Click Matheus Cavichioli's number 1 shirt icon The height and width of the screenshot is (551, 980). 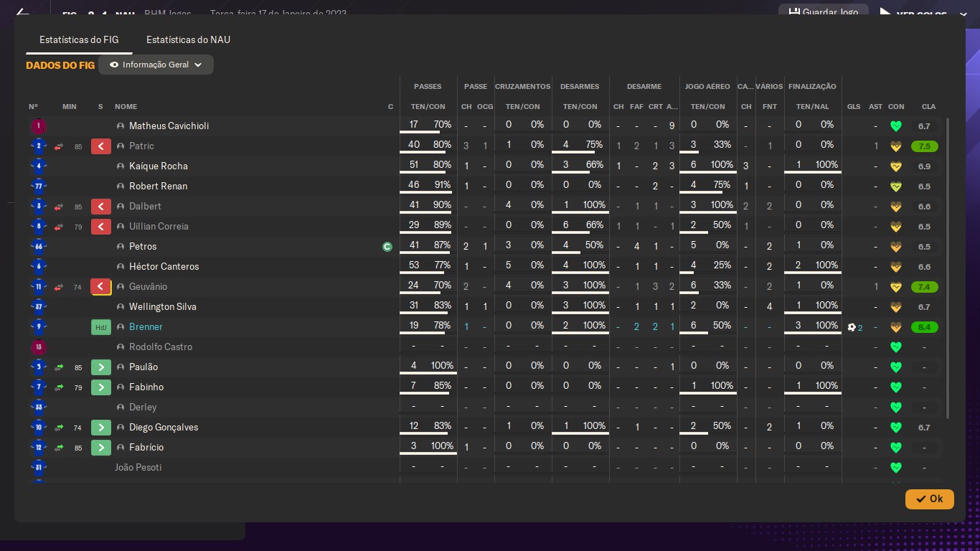(x=39, y=126)
